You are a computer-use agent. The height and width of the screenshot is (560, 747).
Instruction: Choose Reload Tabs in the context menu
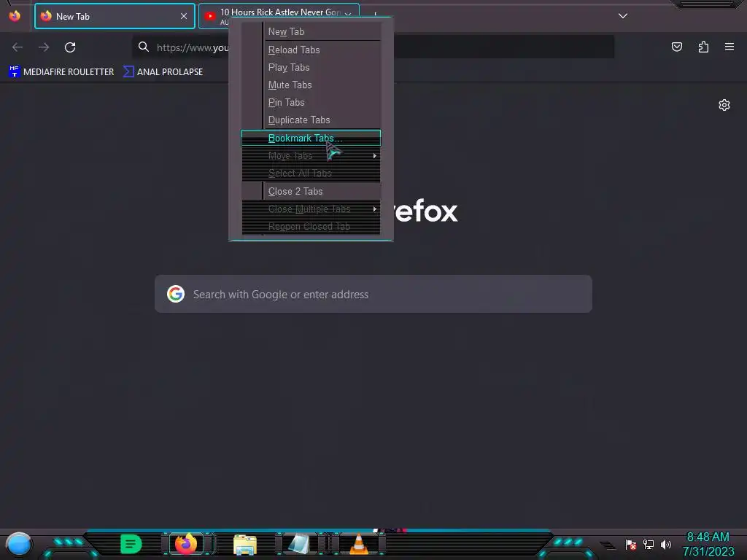pos(311,50)
